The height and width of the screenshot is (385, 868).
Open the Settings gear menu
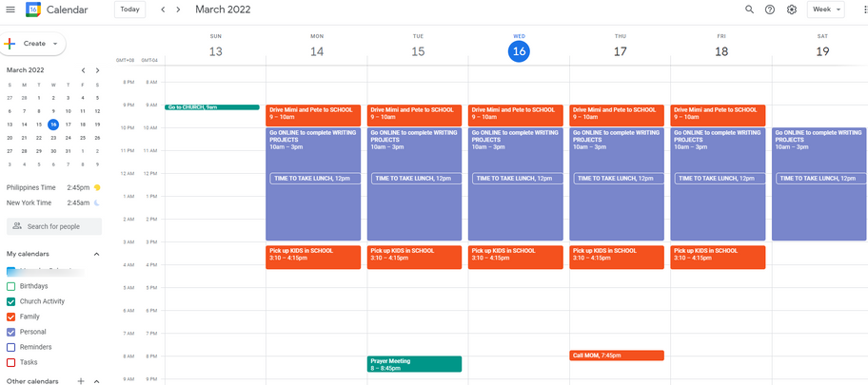tap(791, 10)
